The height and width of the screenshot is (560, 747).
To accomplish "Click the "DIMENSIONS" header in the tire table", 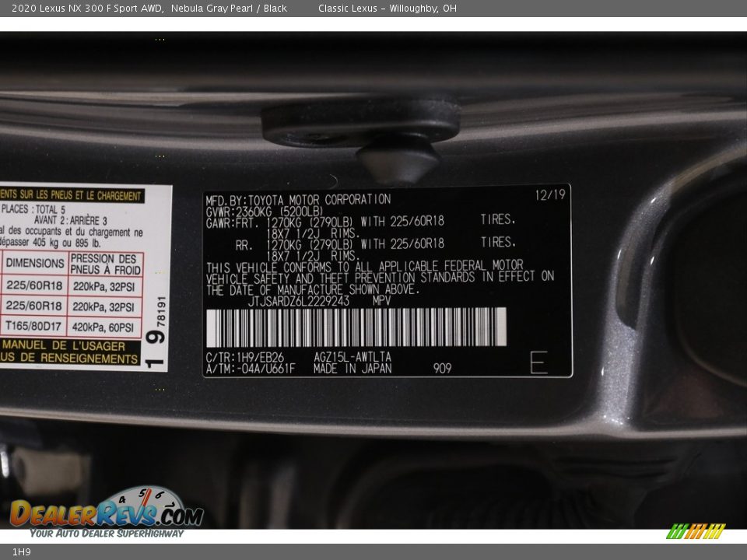I will (35, 264).
